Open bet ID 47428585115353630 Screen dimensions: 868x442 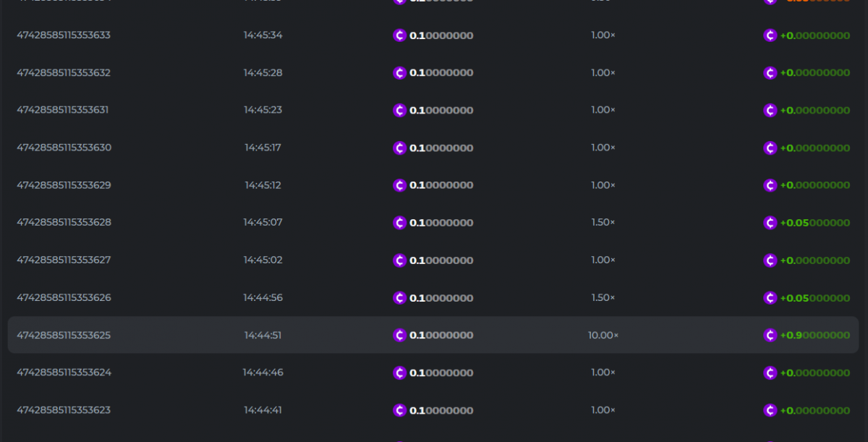tap(64, 148)
